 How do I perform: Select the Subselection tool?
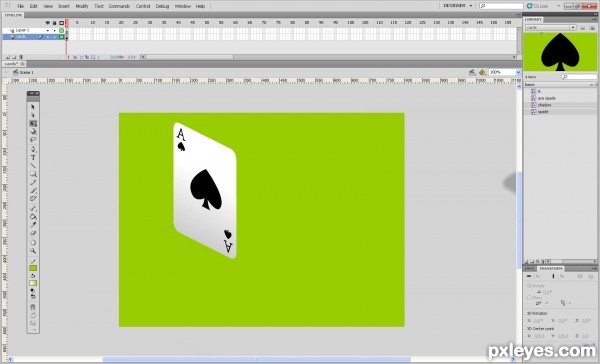[x=33, y=115]
